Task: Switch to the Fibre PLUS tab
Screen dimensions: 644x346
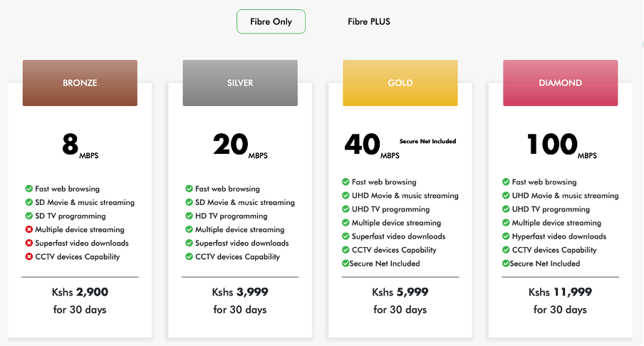Action: click(369, 22)
